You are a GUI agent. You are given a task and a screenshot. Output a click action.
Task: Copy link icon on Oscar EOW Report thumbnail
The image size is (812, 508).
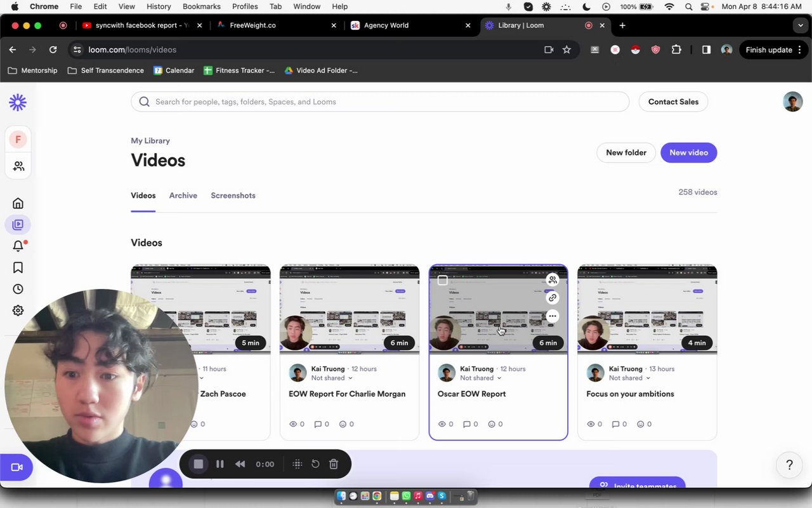[x=553, y=297]
